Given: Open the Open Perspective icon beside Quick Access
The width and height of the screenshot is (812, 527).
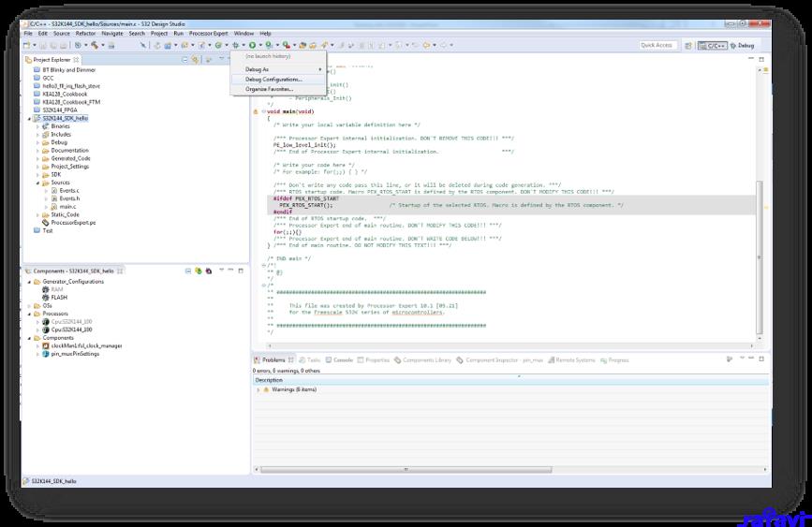Looking at the screenshot, I should point(687,45).
